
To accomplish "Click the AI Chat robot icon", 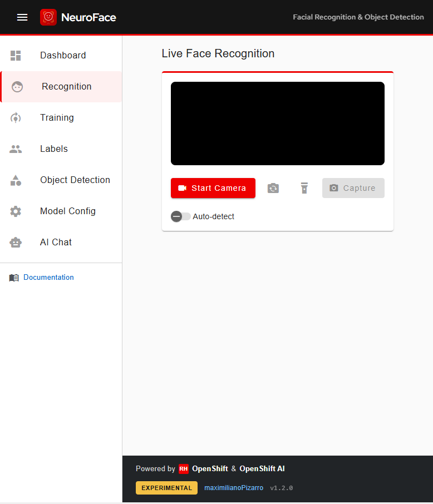I will (16, 243).
